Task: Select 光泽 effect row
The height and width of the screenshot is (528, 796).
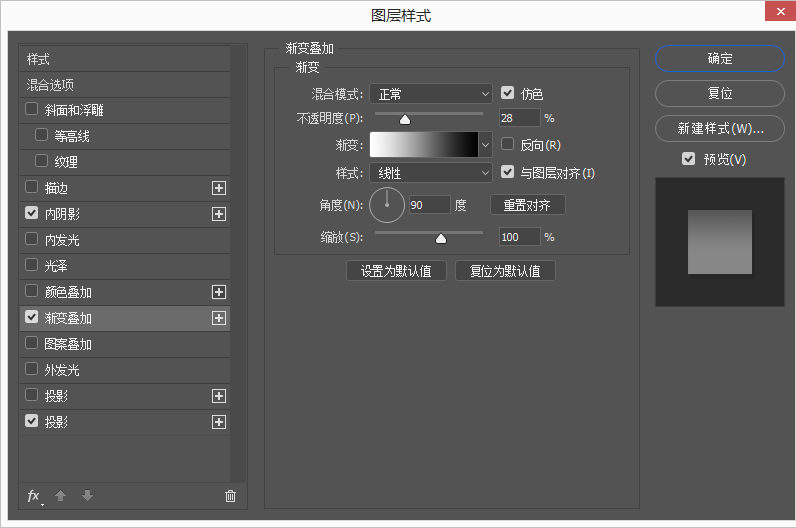Action: [125, 266]
